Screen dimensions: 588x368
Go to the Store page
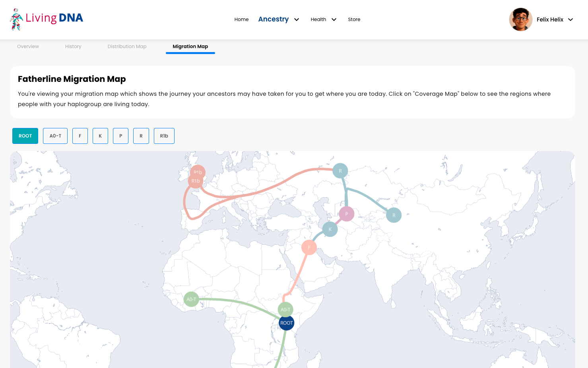pyautogui.click(x=354, y=19)
